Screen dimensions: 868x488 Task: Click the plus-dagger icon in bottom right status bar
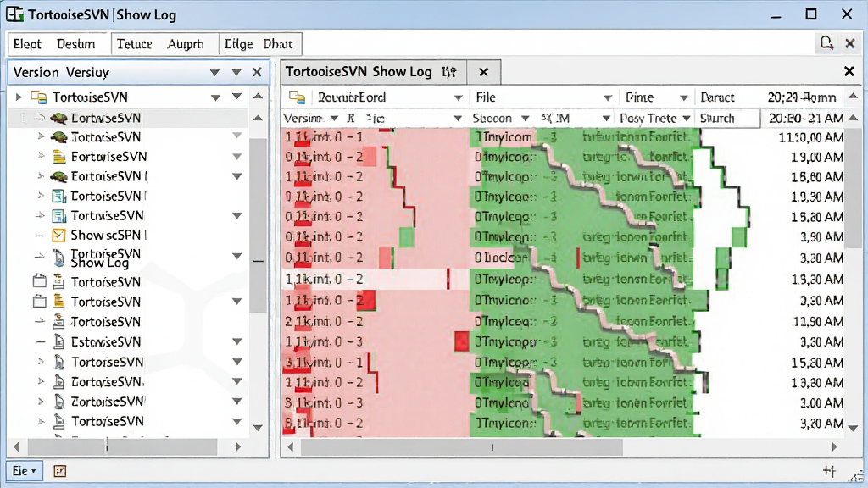point(829,471)
